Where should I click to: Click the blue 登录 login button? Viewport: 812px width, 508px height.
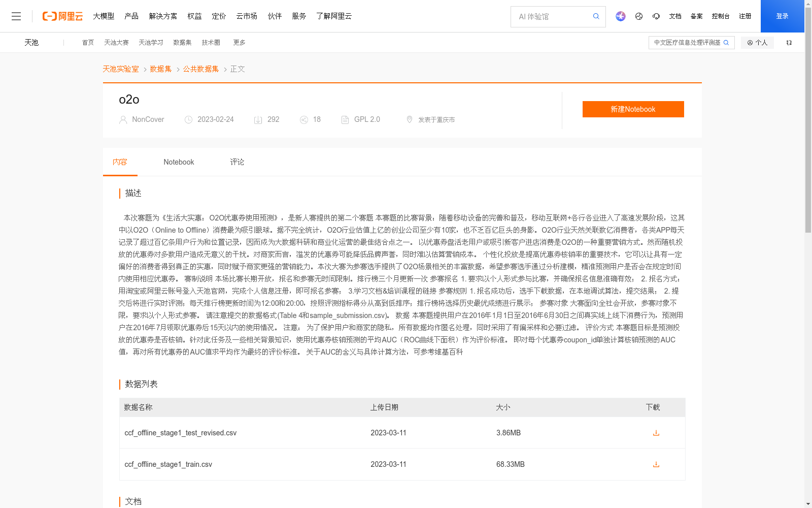(x=782, y=16)
